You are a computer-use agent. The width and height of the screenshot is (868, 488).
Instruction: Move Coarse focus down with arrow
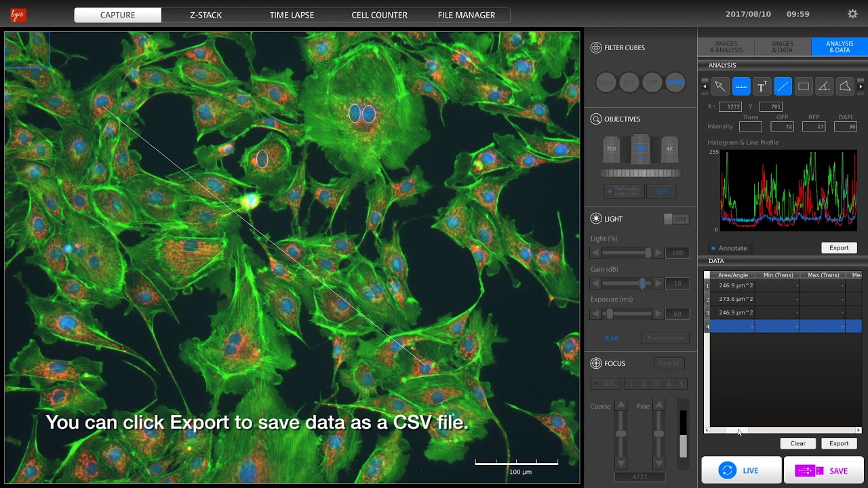tap(620, 463)
